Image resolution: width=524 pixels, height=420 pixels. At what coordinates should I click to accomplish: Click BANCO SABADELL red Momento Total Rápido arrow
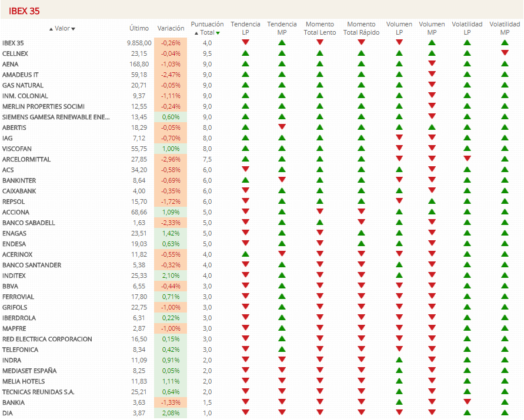361,222
